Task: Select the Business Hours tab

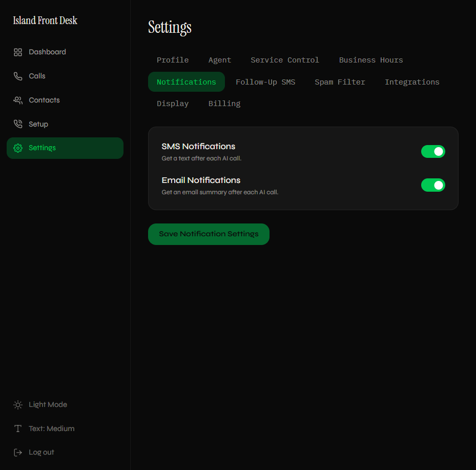Action: 370,60
